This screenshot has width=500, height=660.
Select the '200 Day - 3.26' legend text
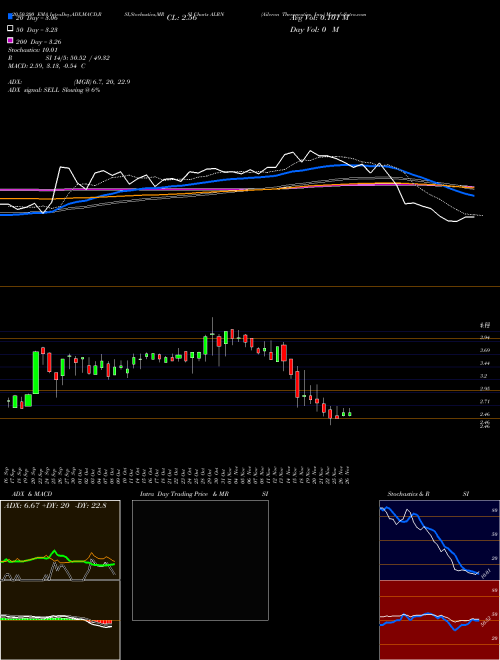pyautogui.click(x=38, y=42)
